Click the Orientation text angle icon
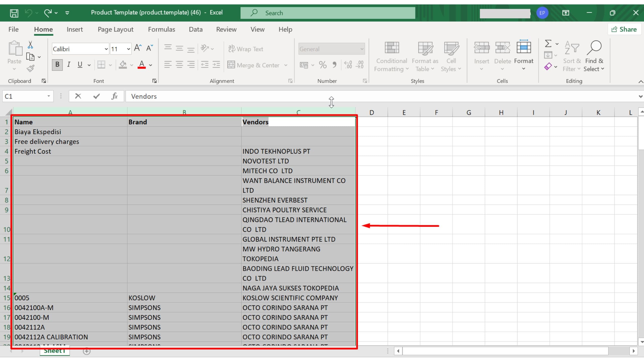 205,48
